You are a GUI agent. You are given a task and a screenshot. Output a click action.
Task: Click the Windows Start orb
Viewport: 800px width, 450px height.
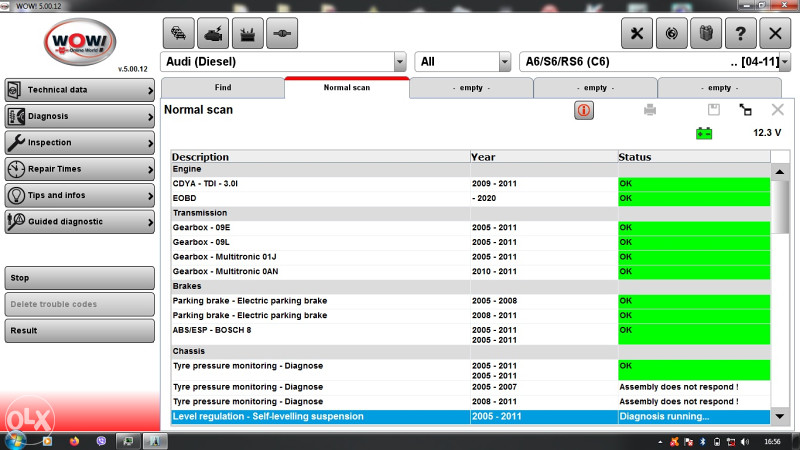tap(15, 441)
